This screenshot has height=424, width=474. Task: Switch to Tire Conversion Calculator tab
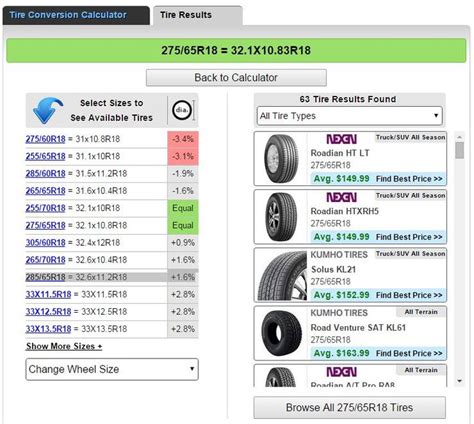(x=76, y=15)
